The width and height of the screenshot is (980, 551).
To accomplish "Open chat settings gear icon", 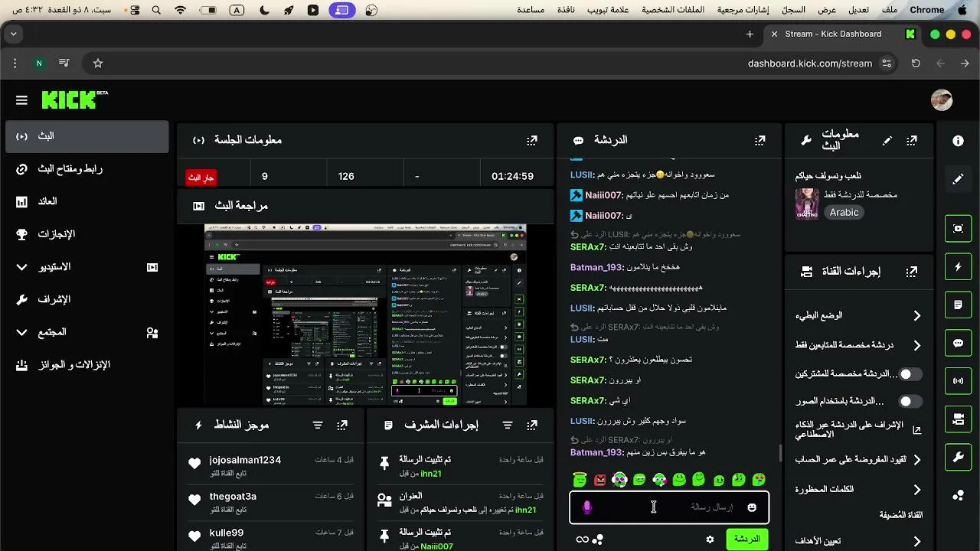I will pyautogui.click(x=710, y=540).
